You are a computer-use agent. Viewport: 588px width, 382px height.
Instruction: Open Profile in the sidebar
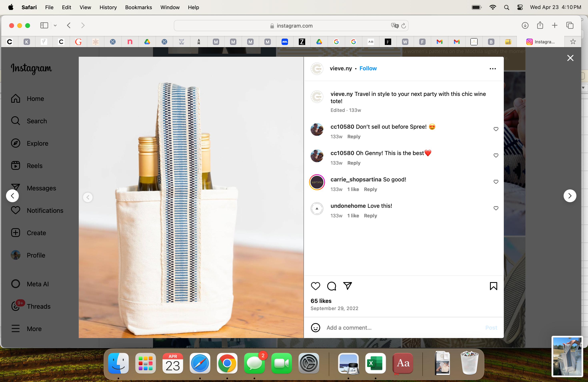[28, 255]
